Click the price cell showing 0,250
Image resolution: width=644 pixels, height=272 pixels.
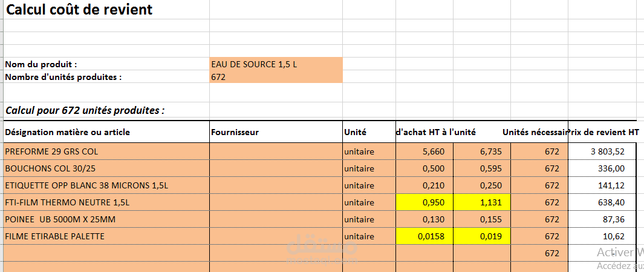point(482,185)
